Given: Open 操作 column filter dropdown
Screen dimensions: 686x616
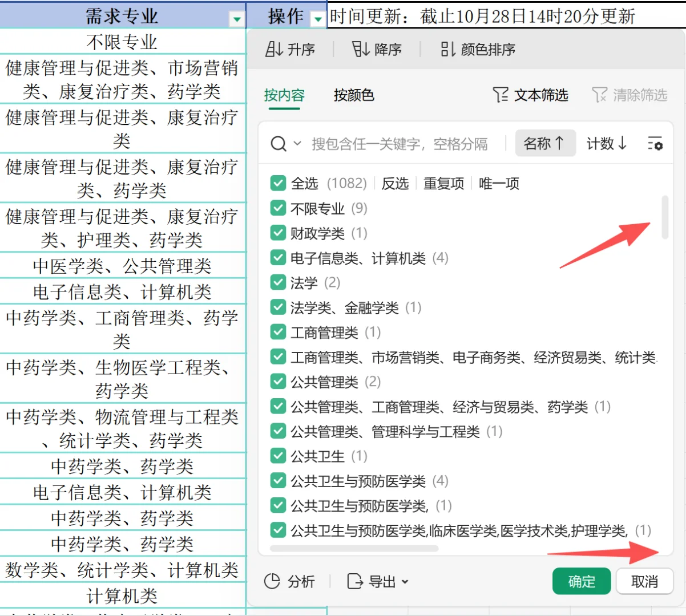Looking at the screenshot, I should point(318,20).
